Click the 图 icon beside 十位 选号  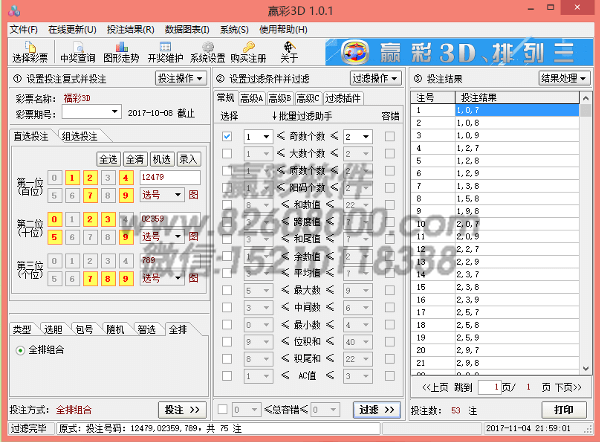point(194,236)
